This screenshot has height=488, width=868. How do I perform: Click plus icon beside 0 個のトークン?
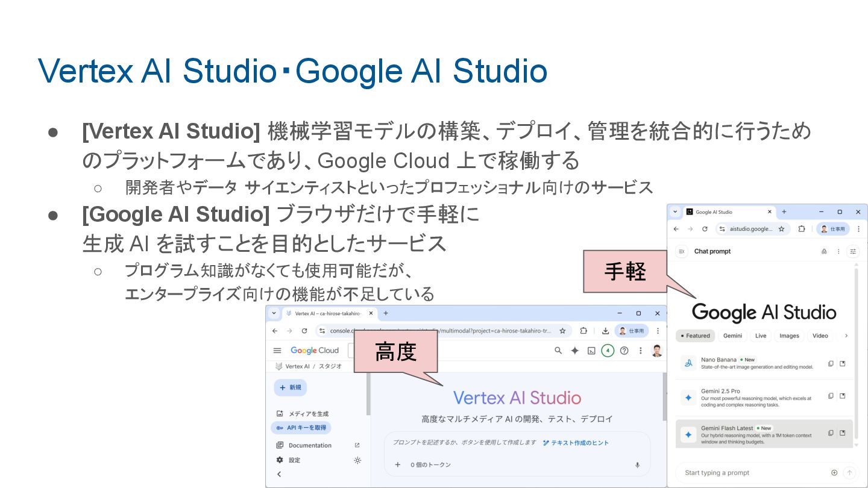[398, 465]
